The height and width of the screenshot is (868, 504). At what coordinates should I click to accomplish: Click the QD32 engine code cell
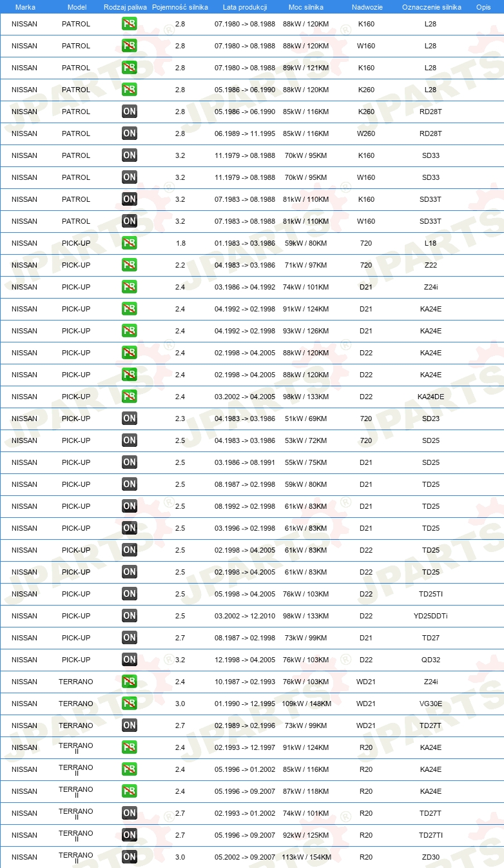pos(431,660)
